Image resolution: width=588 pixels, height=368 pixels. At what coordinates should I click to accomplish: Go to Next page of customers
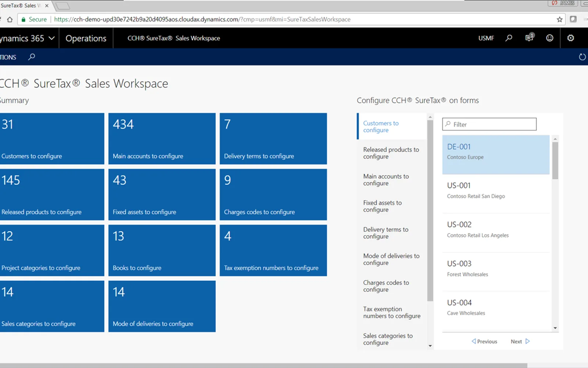(x=520, y=342)
